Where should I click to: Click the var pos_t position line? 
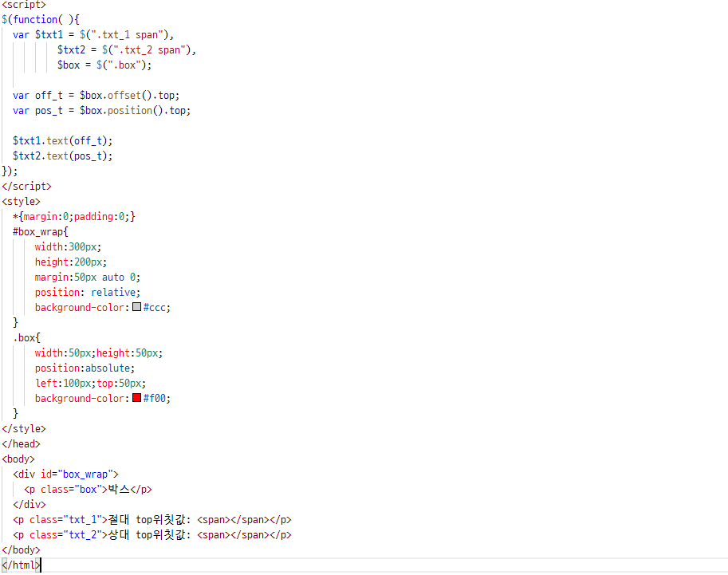101,111
